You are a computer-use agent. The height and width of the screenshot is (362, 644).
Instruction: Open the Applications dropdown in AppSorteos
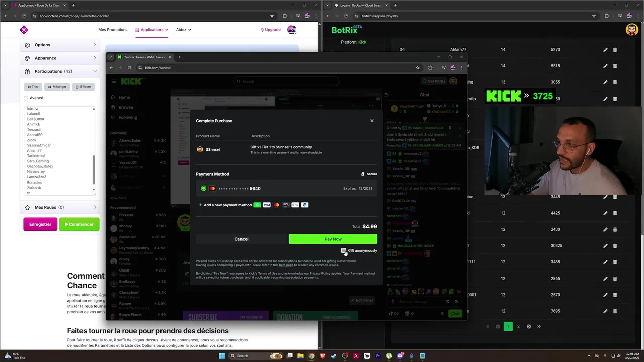click(x=151, y=30)
